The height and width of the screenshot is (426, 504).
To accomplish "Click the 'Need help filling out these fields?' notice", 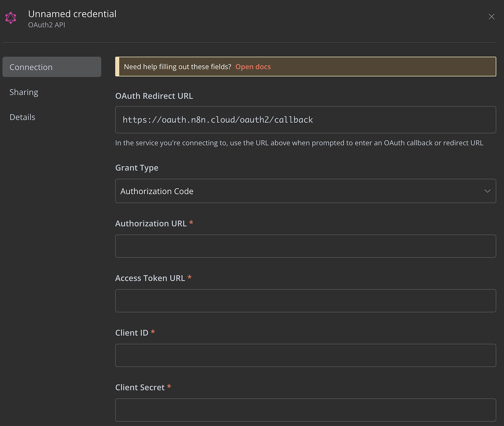I will [x=178, y=66].
